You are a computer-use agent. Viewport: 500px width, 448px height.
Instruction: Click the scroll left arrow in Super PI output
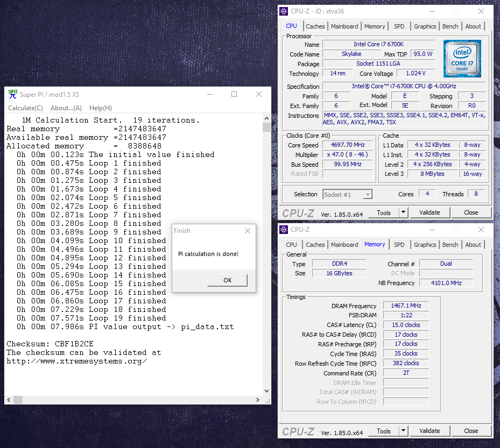tap(9, 400)
